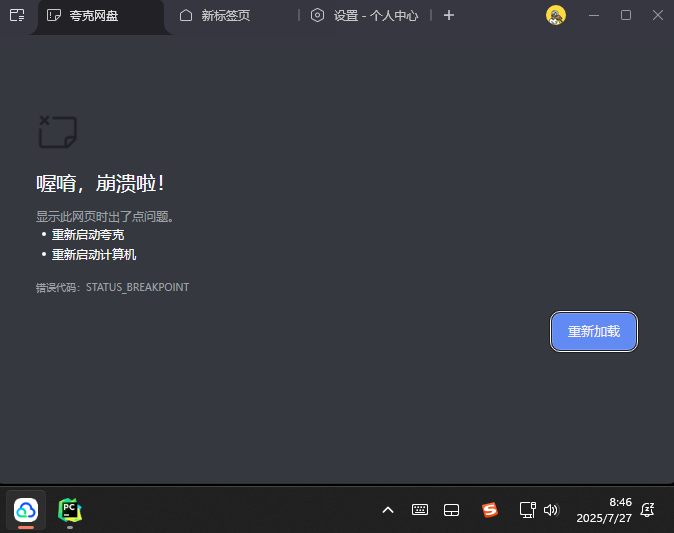
Task: Open network status tray icon
Action: pyautogui.click(x=527, y=510)
